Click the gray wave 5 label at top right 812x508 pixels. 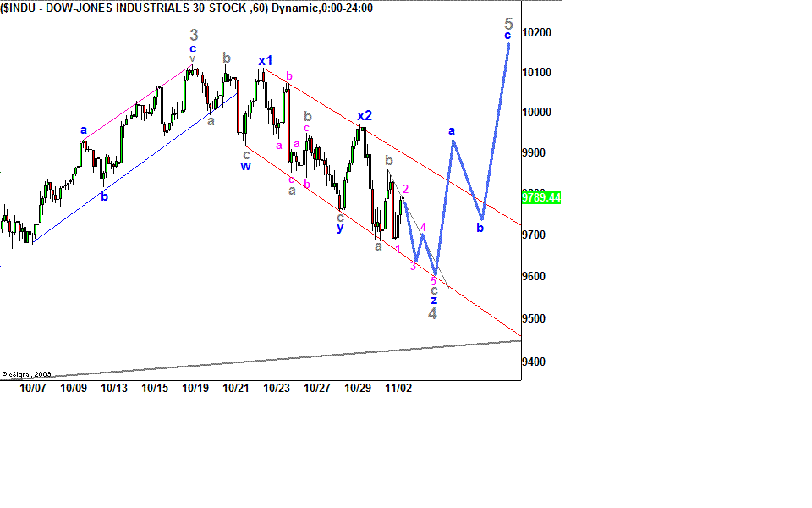point(507,23)
